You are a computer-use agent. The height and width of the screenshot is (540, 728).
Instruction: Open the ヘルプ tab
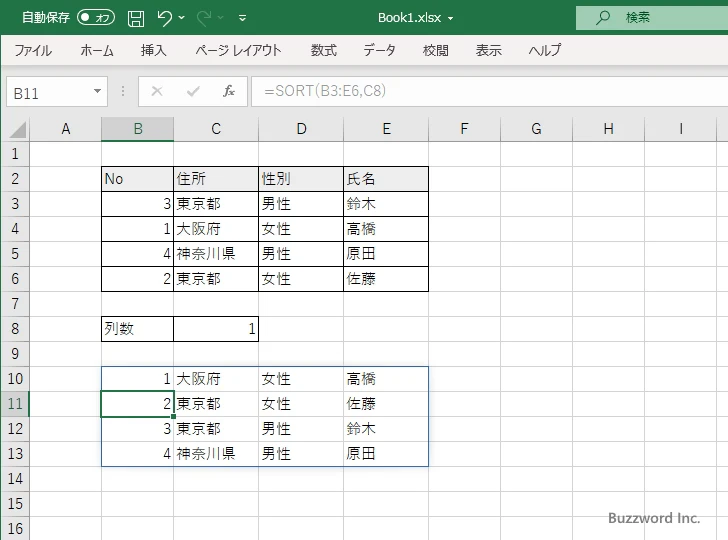point(545,50)
